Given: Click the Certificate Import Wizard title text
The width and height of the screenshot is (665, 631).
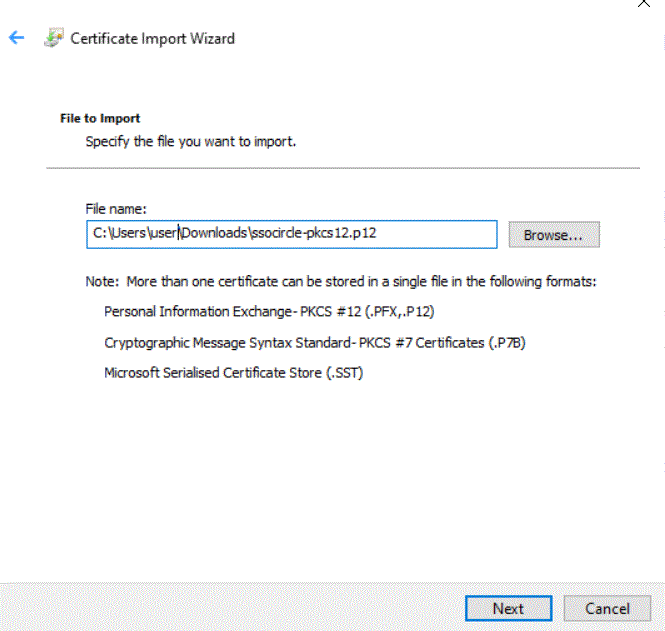Looking at the screenshot, I should (x=152, y=39).
